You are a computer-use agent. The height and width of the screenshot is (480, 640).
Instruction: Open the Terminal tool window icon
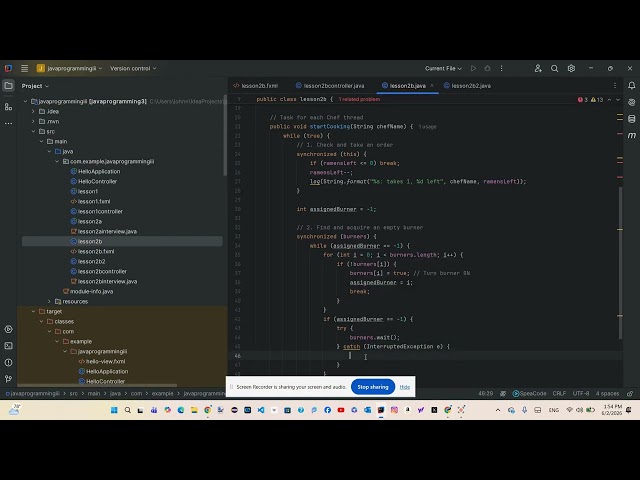click(9, 346)
